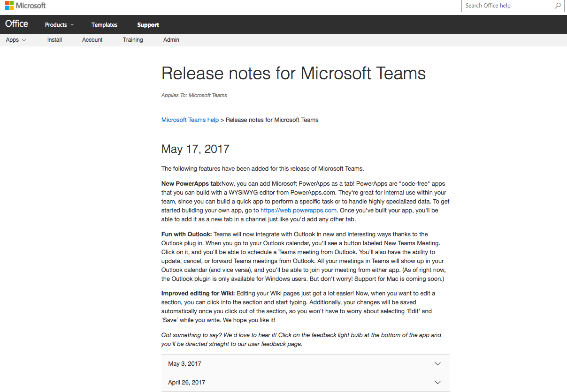Click the Improved editing for Wiki bold text
This screenshot has width=567, height=392.
[x=198, y=293]
